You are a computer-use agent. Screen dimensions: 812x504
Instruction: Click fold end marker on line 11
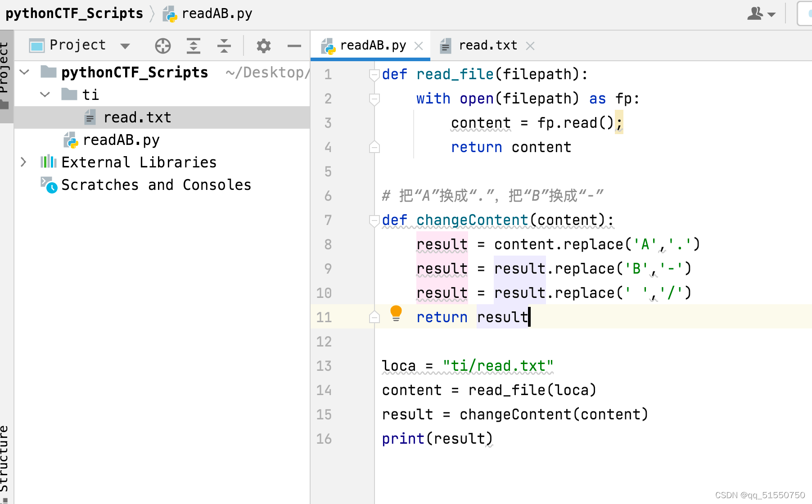click(x=374, y=317)
